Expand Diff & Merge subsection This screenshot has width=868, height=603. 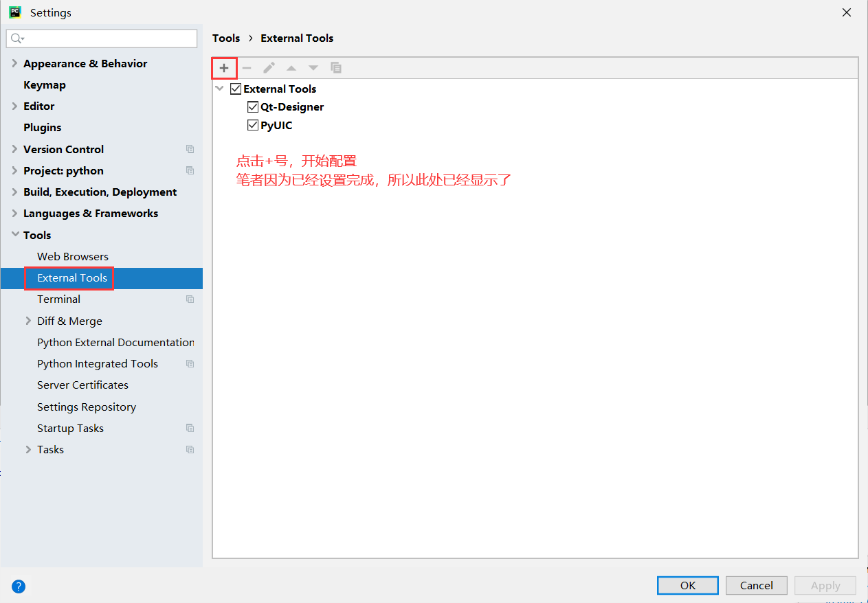coord(28,321)
